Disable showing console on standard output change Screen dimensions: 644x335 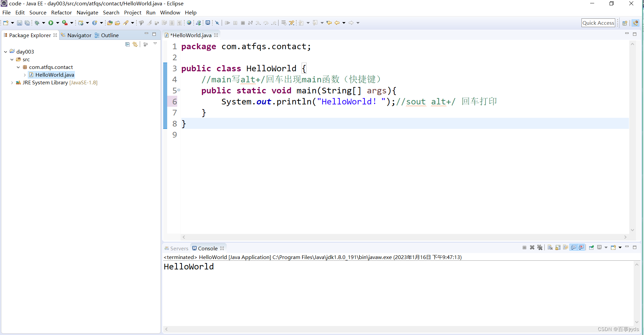click(x=573, y=247)
